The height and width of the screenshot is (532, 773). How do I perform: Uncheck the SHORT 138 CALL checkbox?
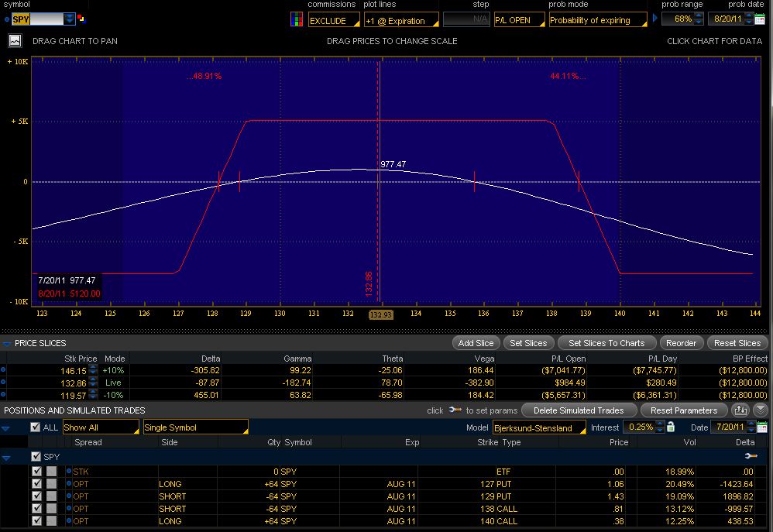click(37, 508)
